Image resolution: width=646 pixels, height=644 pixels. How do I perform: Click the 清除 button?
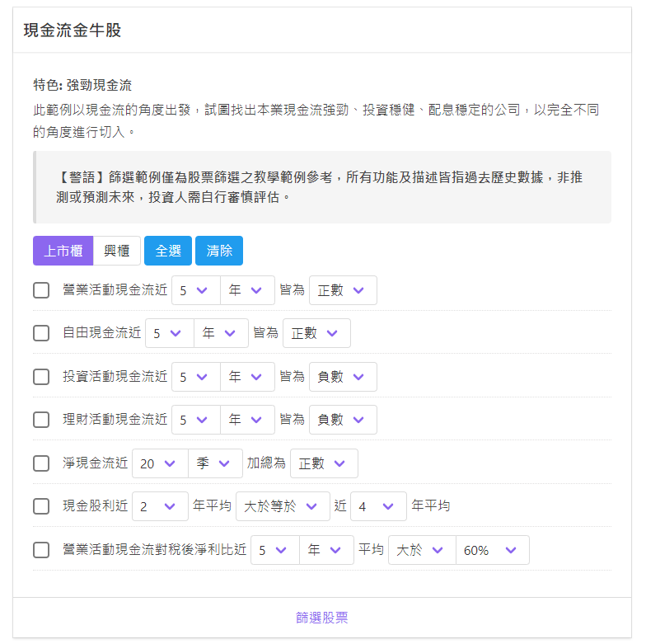[x=219, y=251]
